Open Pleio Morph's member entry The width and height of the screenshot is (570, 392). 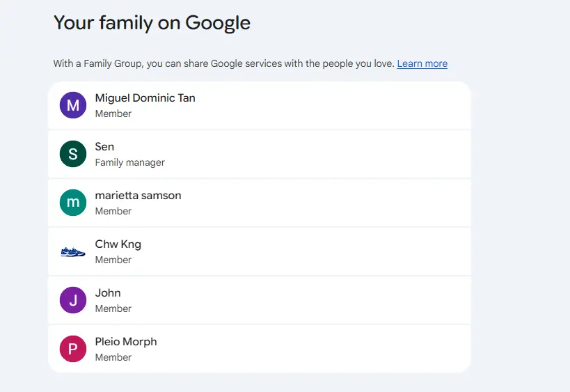coord(260,349)
